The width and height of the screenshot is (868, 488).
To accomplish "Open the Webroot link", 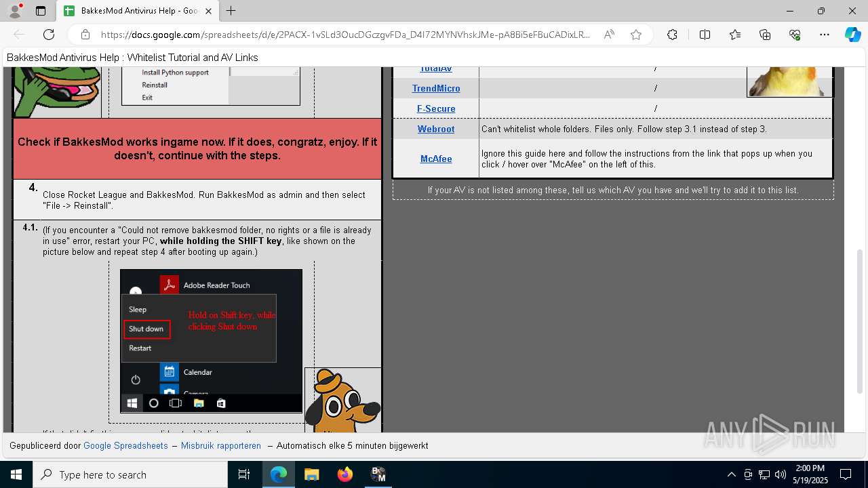I will pos(436,129).
